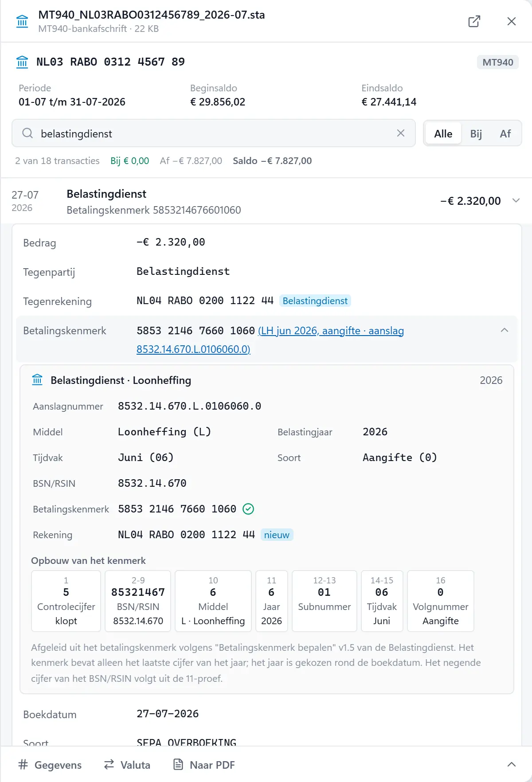Filter to incoming Bij transactions
532x782 pixels.
(x=476, y=133)
